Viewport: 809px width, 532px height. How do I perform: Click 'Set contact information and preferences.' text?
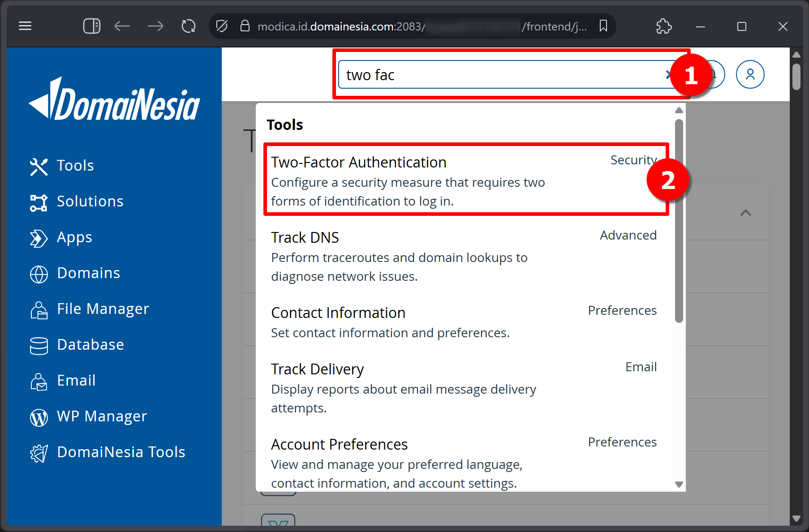(x=390, y=333)
